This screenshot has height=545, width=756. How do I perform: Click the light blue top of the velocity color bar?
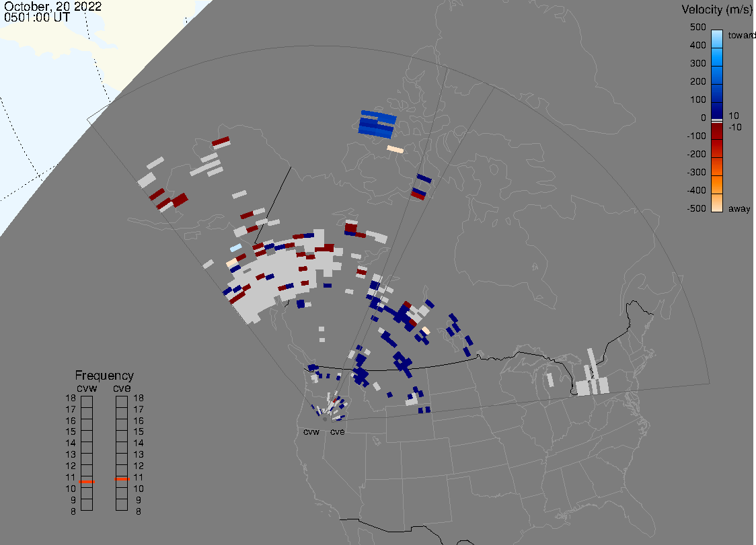[717, 38]
